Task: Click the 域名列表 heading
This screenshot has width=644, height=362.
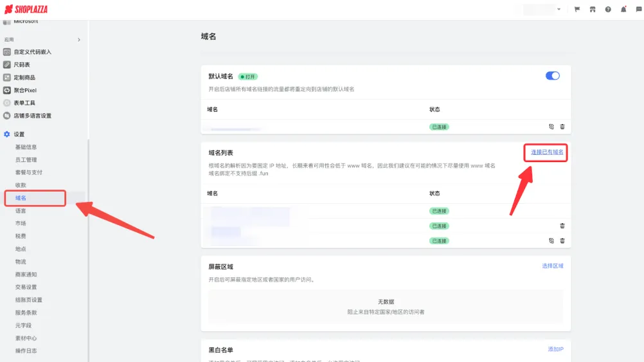Action: [220, 152]
